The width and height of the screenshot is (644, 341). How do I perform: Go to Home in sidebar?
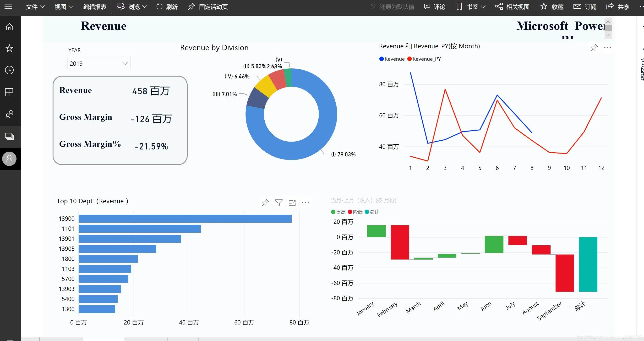(9, 27)
